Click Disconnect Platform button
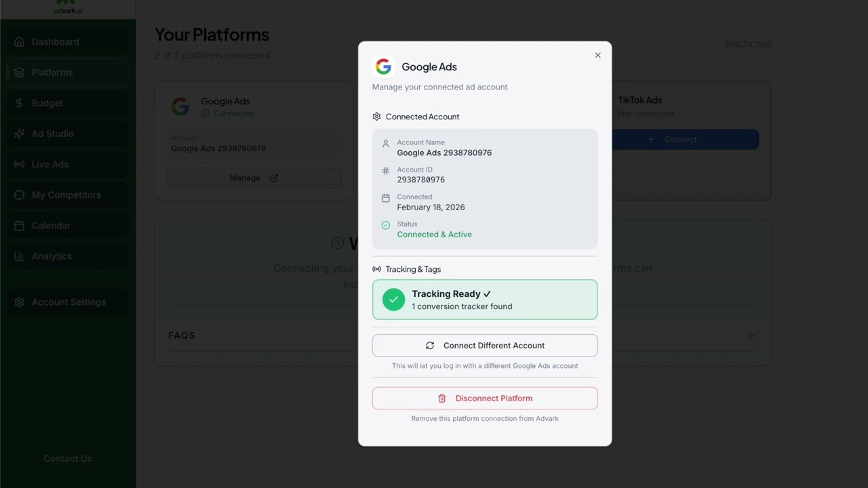Screen dimensions: 868x488 [485, 399]
